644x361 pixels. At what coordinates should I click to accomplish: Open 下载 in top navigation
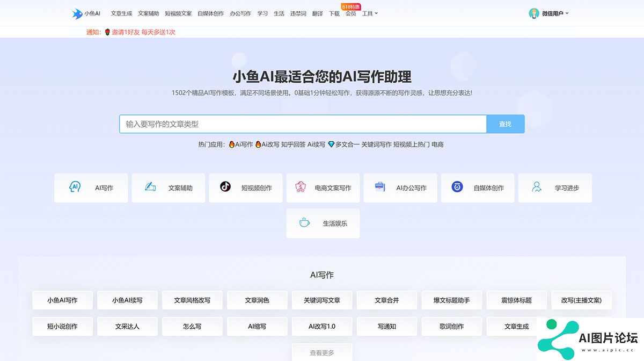334,13
